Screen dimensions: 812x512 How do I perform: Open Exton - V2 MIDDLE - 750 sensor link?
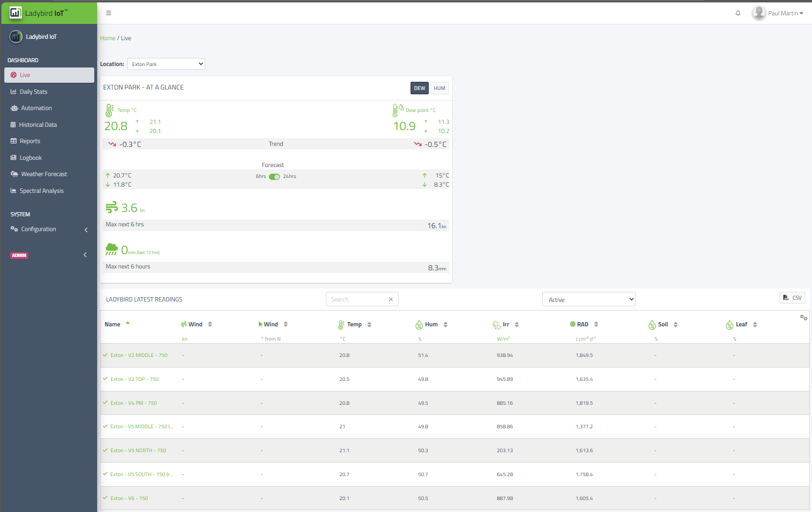point(139,356)
